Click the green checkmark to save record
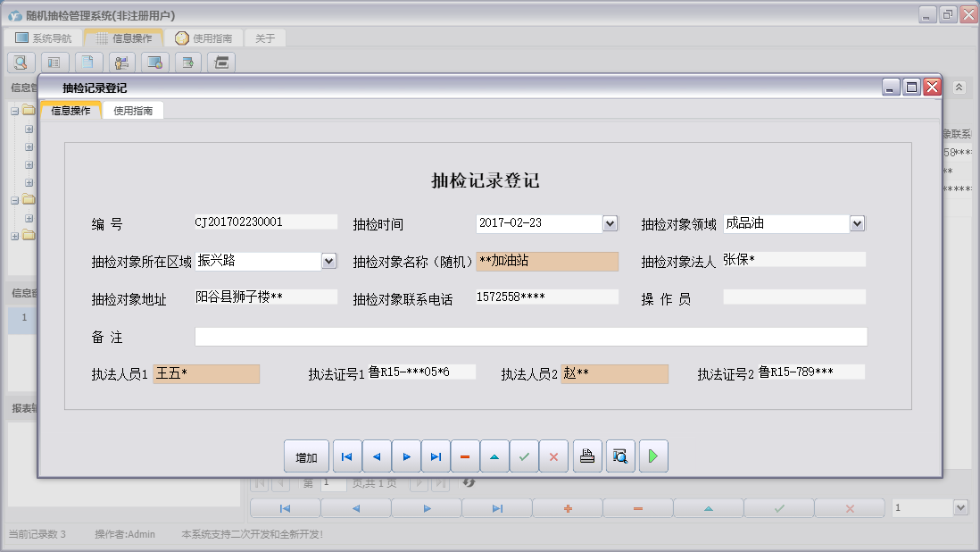This screenshot has height=552, width=980. tap(524, 456)
